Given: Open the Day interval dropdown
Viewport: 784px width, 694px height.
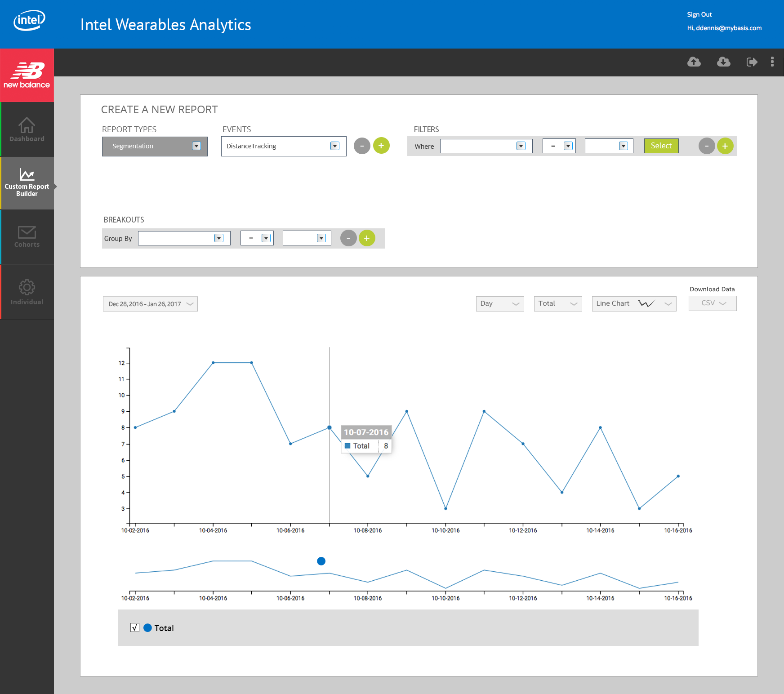Looking at the screenshot, I should coord(500,304).
